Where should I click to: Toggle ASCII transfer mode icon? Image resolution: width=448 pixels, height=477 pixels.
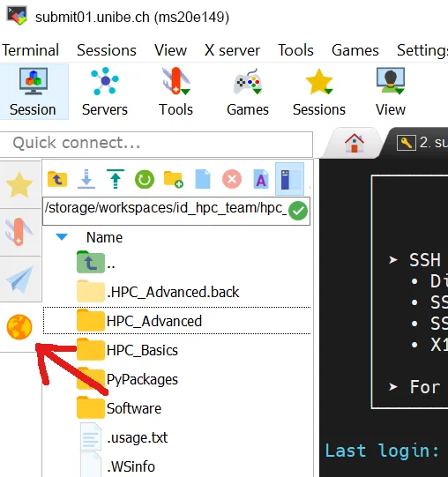pyautogui.click(x=261, y=179)
